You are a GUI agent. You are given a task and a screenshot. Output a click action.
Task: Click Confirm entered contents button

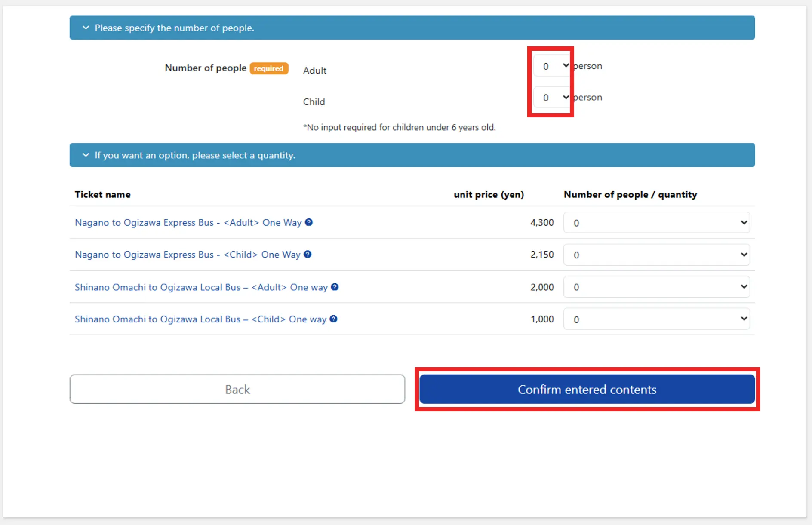pyautogui.click(x=587, y=389)
